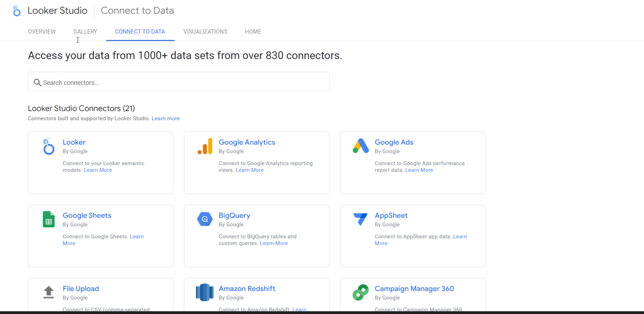Open the Campaign Manager 360 icon
This screenshot has height=314, width=644.
[x=360, y=292]
